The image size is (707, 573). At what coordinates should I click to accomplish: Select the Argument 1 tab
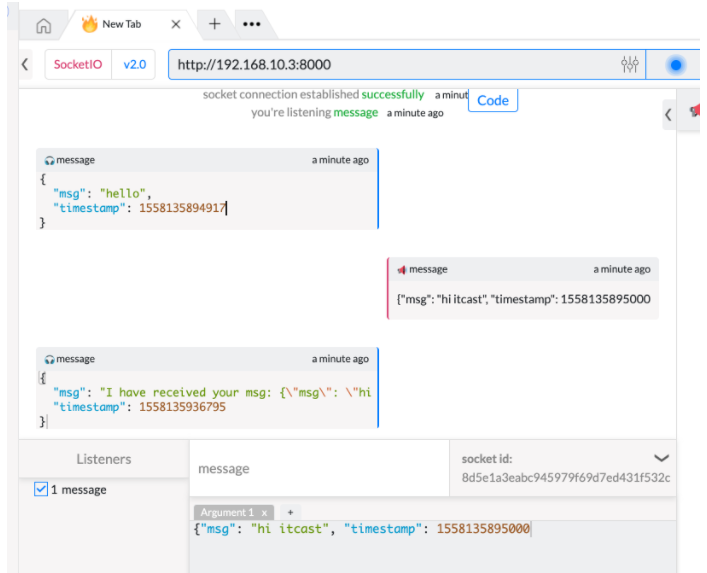coord(227,513)
